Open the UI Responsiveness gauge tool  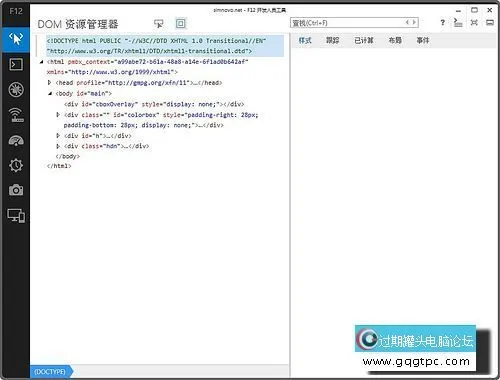(16, 141)
